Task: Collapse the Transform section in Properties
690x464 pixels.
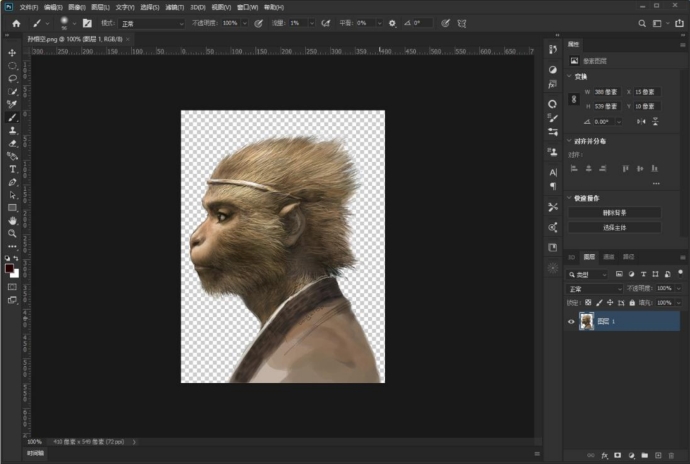Action: click(x=569, y=76)
